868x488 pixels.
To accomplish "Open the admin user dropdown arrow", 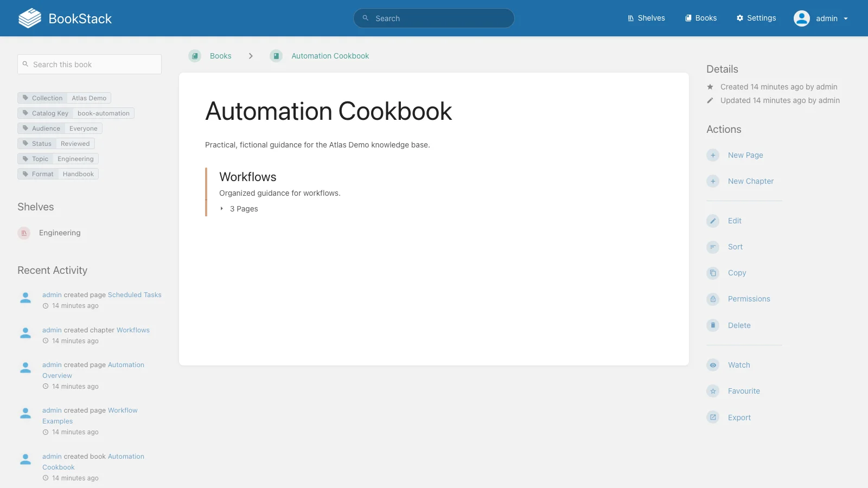I will pyautogui.click(x=845, y=18).
